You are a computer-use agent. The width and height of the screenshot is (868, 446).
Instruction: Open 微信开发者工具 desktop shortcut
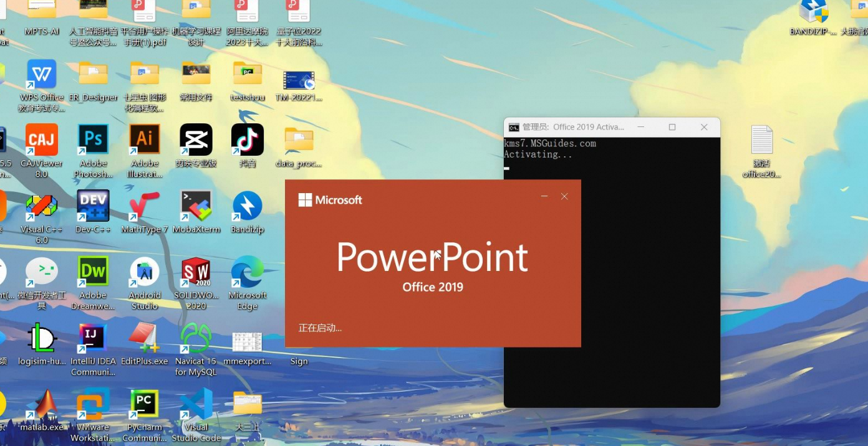point(42,272)
